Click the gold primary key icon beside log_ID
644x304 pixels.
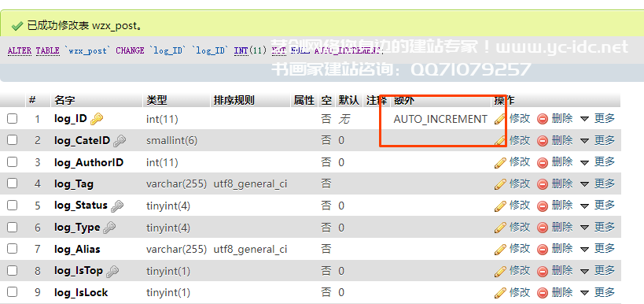click(97, 119)
